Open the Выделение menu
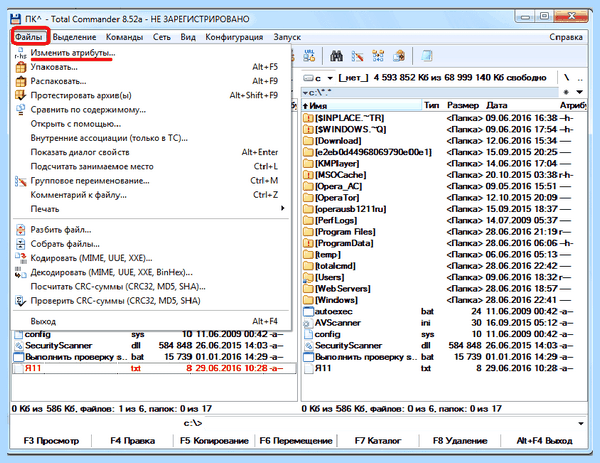This screenshot has height=463, width=600. pos(74,37)
